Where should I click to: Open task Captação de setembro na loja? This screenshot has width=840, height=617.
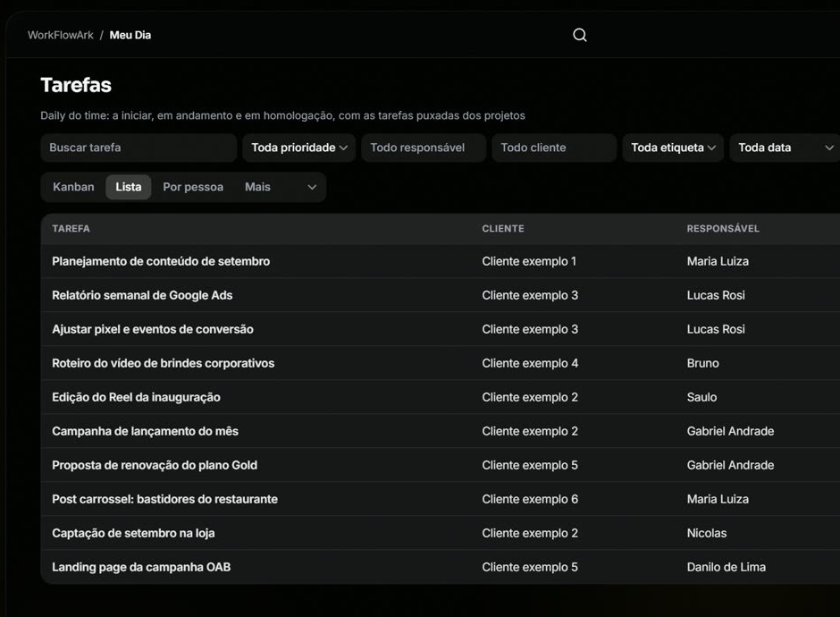click(x=133, y=533)
